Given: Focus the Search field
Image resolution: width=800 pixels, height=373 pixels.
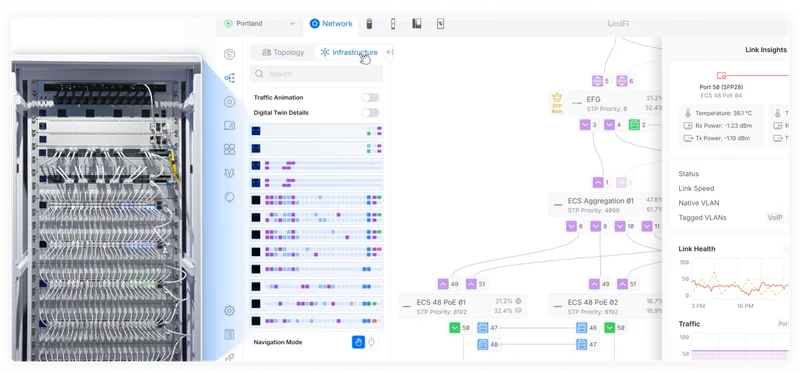Looking at the screenshot, I should click(316, 73).
